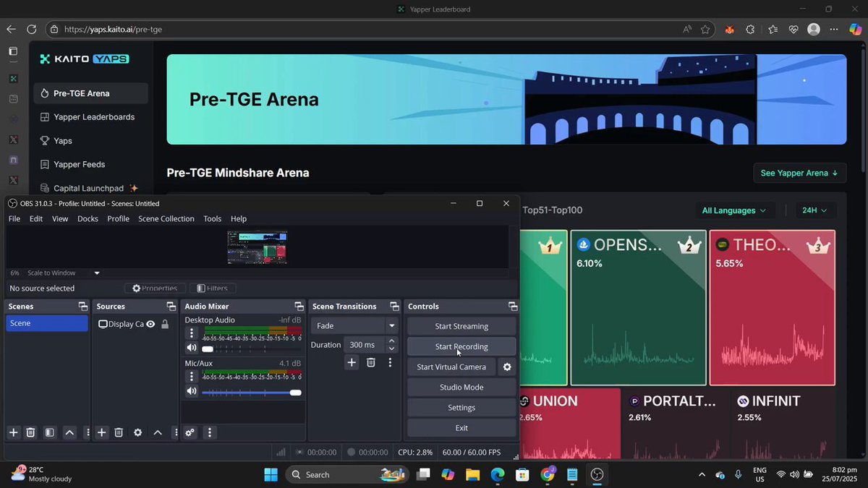Open Desktop Audio three-dot options

[192, 333]
